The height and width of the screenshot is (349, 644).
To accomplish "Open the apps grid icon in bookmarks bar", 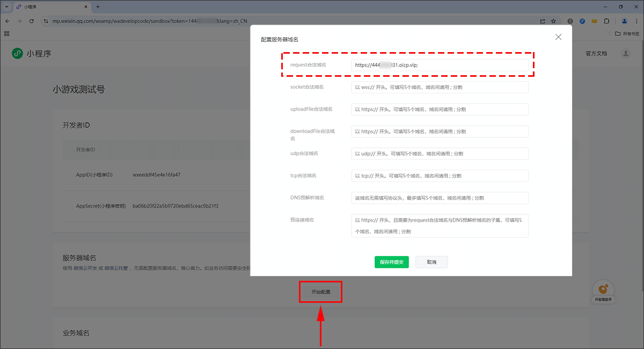I will point(7,33).
